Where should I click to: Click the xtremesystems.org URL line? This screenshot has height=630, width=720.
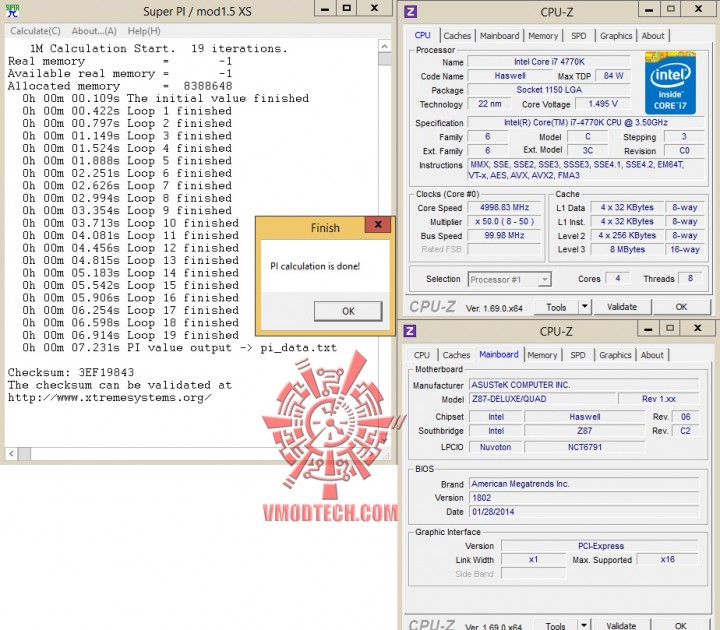pos(109,398)
